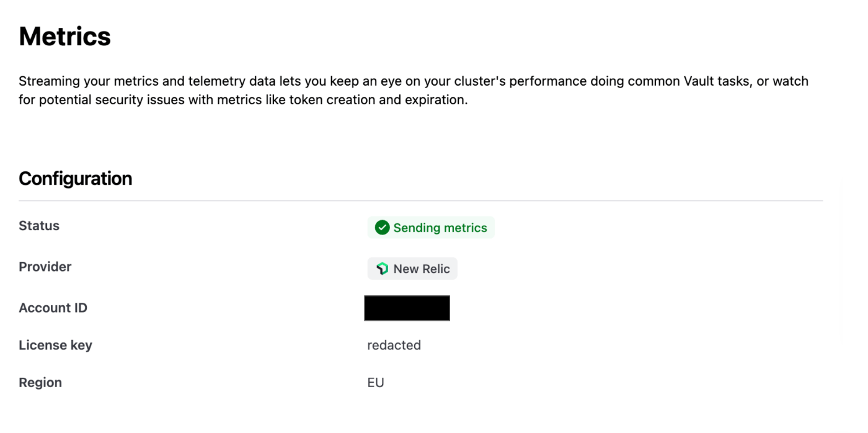Click the Account ID field label

53,308
